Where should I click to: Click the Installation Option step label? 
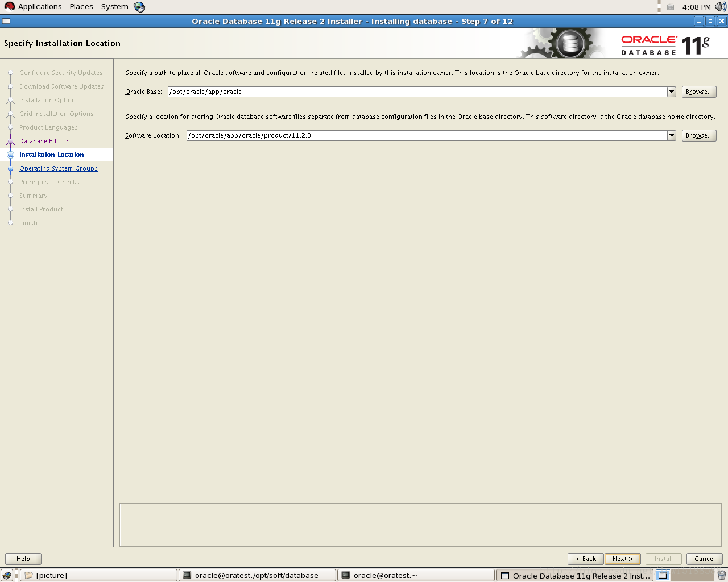tap(47, 100)
